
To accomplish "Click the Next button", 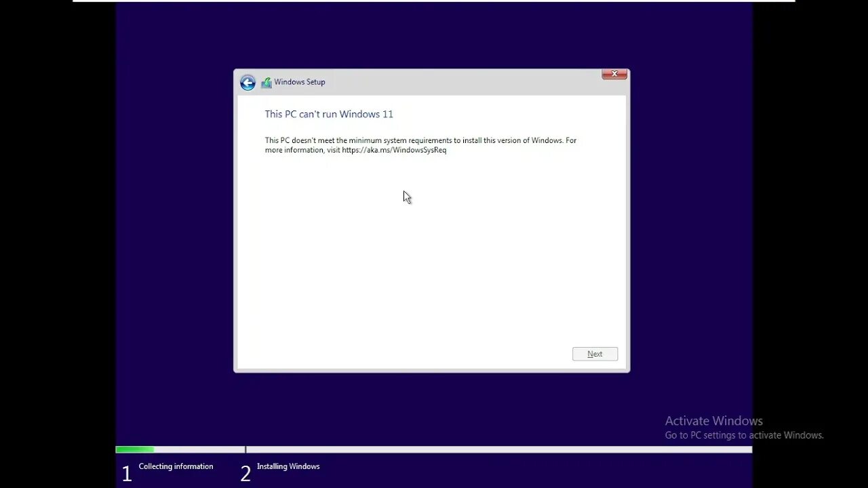I will click(x=595, y=354).
